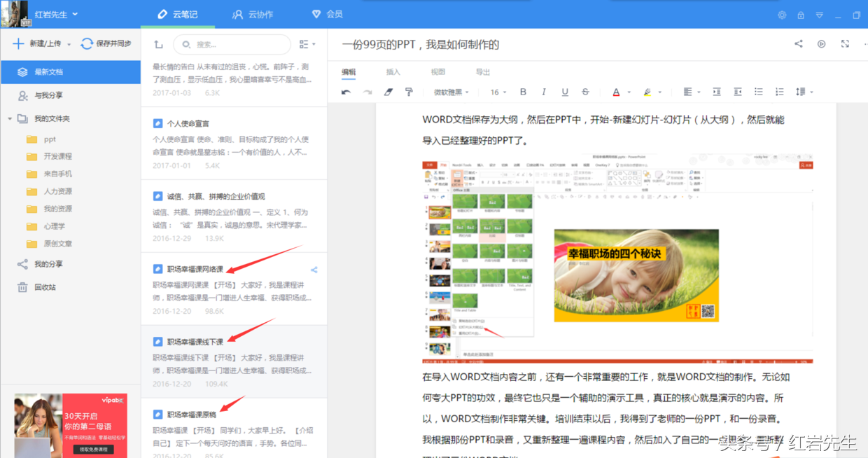This screenshot has width=868, height=458.
Task: Open the 云协作 top tab
Action: click(x=253, y=14)
